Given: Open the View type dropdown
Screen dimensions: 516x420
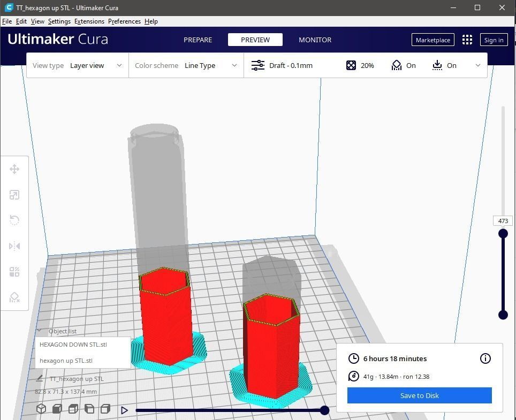Looking at the screenshot, I should coord(78,65).
